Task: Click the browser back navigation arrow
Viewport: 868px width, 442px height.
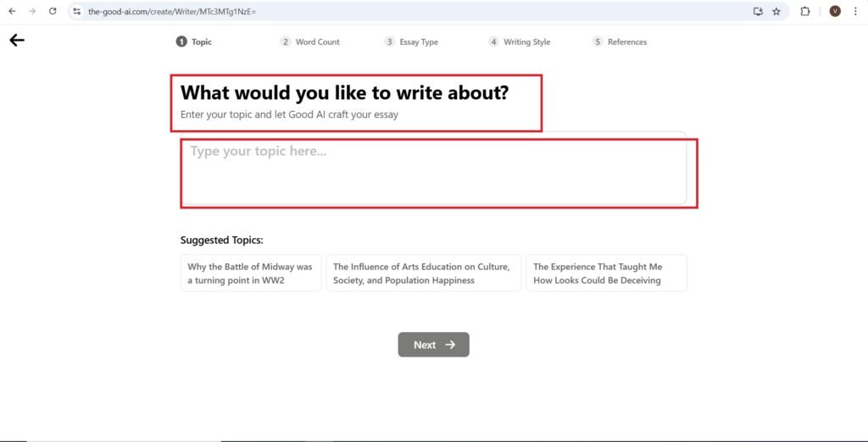Action: coord(12,11)
